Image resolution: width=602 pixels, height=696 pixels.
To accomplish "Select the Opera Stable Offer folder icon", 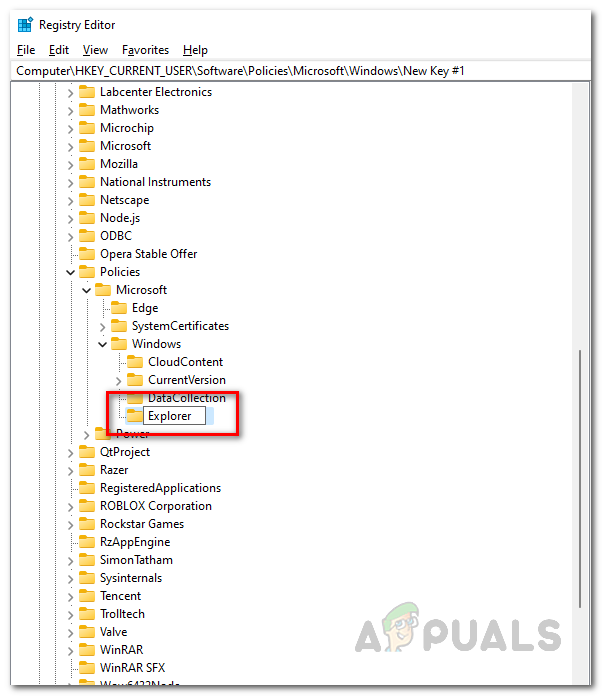I will (x=87, y=254).
